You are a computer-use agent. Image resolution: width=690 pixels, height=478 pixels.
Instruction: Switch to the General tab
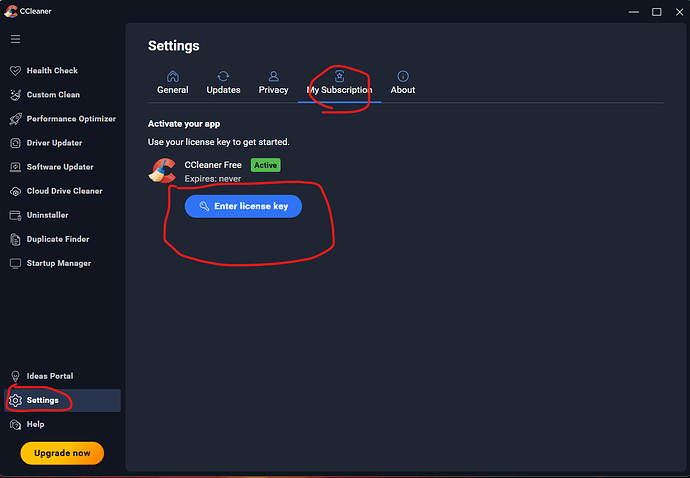click(x=172, y=82)
